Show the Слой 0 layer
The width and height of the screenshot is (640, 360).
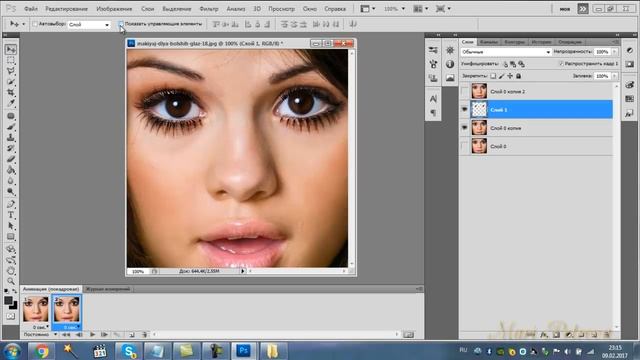pyautogui.click(x=464, y=146)
